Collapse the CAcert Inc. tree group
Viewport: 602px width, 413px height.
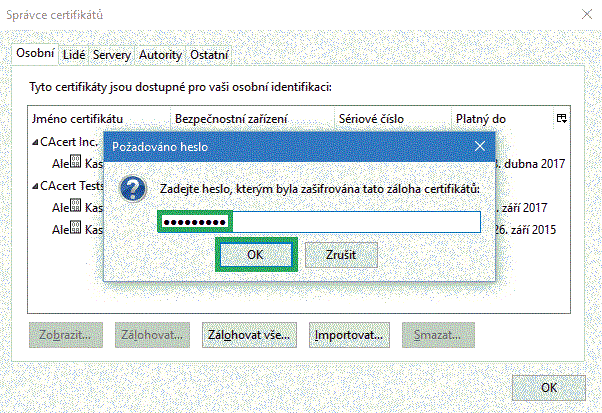(x=36, y=142)
